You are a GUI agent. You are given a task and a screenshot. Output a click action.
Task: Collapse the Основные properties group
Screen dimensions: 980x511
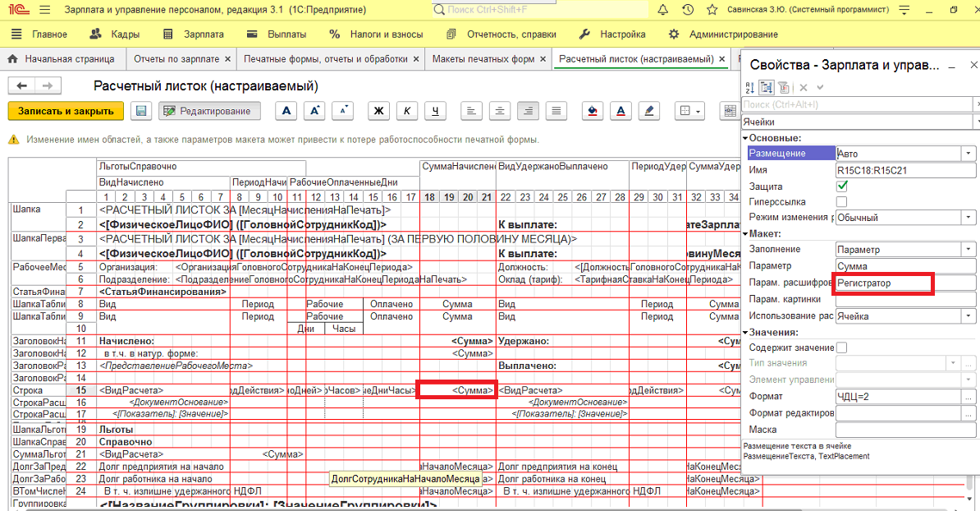[x=745, y=138]
